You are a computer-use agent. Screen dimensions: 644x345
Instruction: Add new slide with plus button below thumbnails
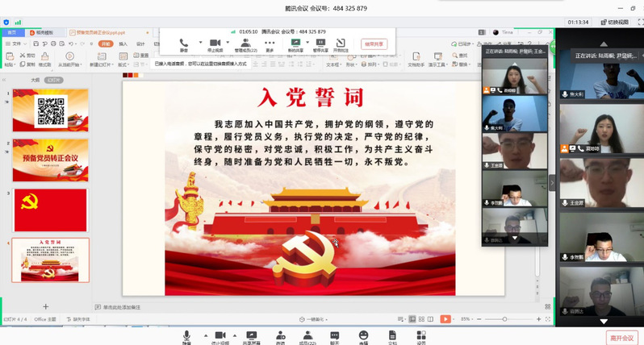pyautogui.click(x=45, y=306)
